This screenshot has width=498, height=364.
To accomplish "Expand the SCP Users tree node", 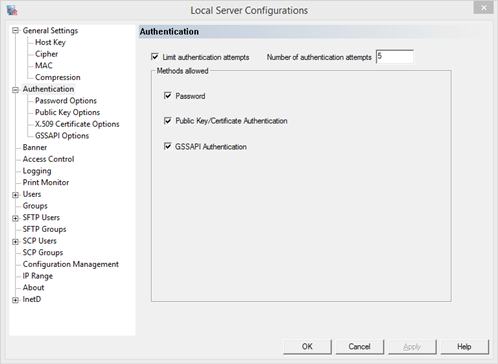I will (x=15, y=242).
